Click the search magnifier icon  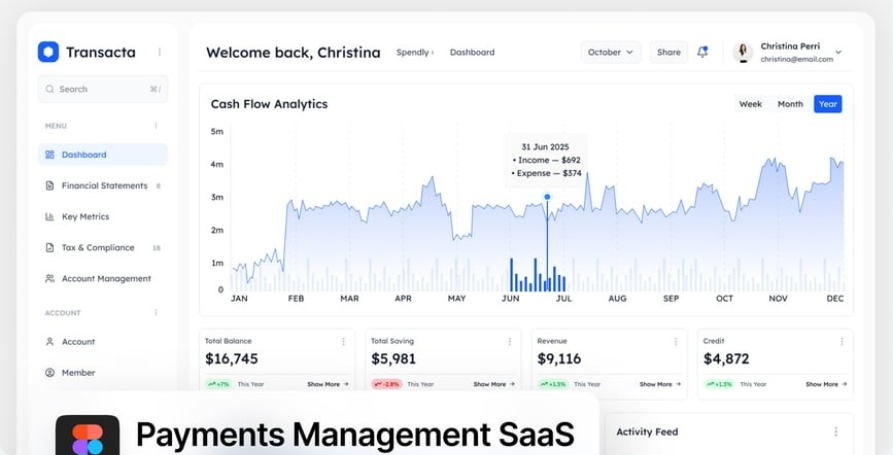tap(50, 89)
